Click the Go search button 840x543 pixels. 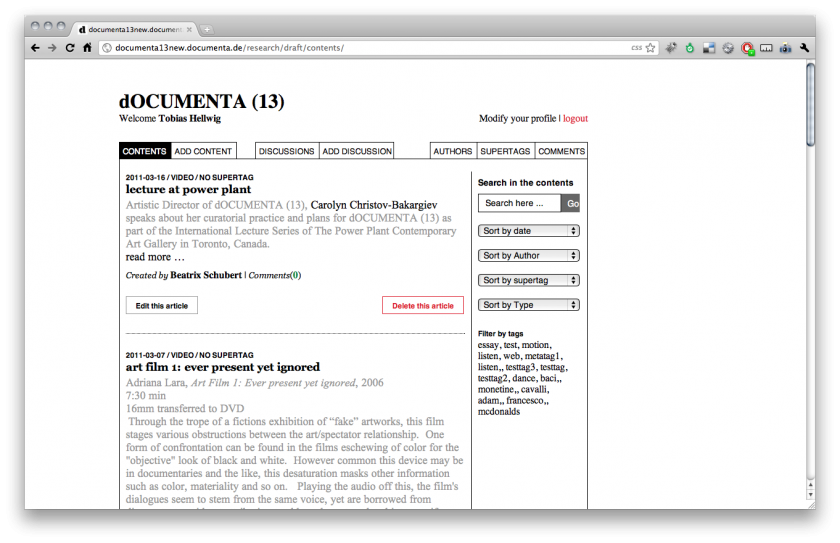(x=571, y=203)
